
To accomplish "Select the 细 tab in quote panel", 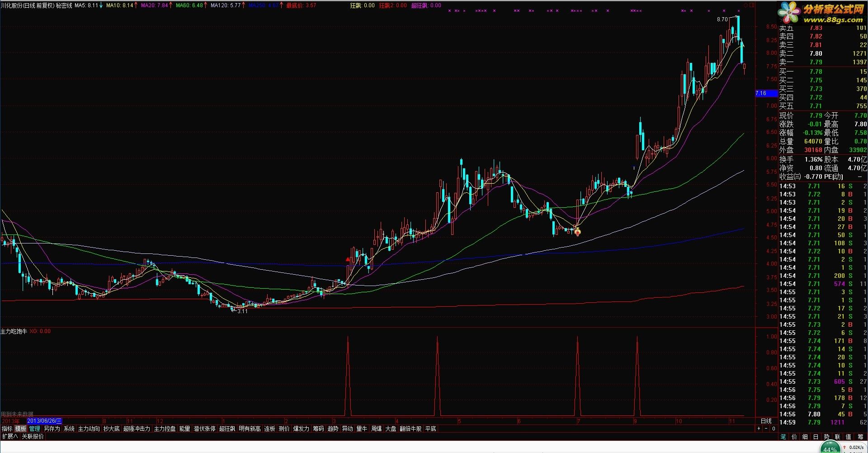I will (x=805, y=437).
